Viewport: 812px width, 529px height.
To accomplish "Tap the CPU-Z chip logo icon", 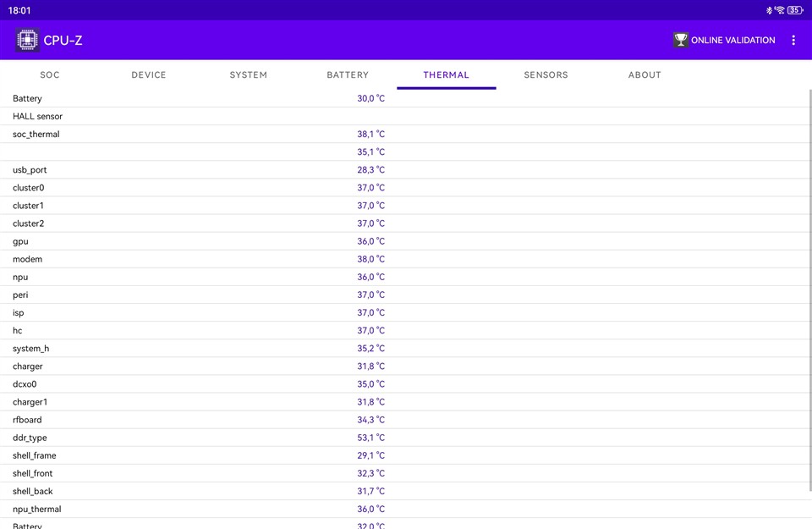I will click(x=27, y=40).
